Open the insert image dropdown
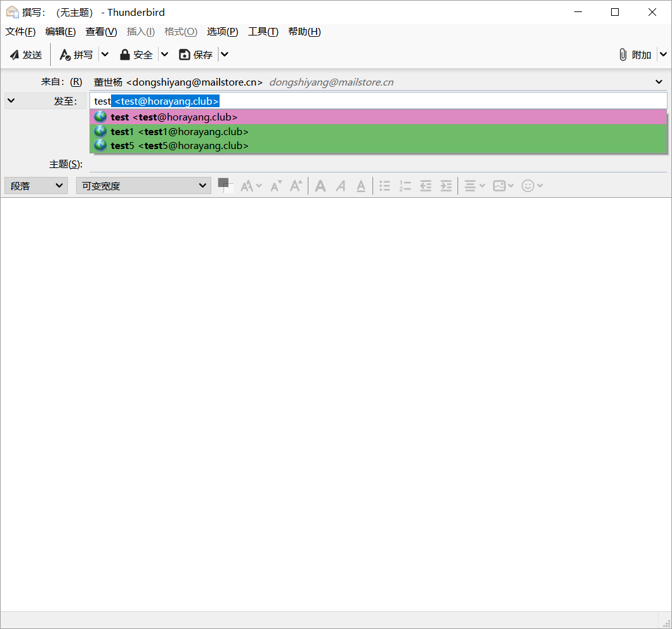The height and width of the screenshot is (629, 672). point(503,186)
